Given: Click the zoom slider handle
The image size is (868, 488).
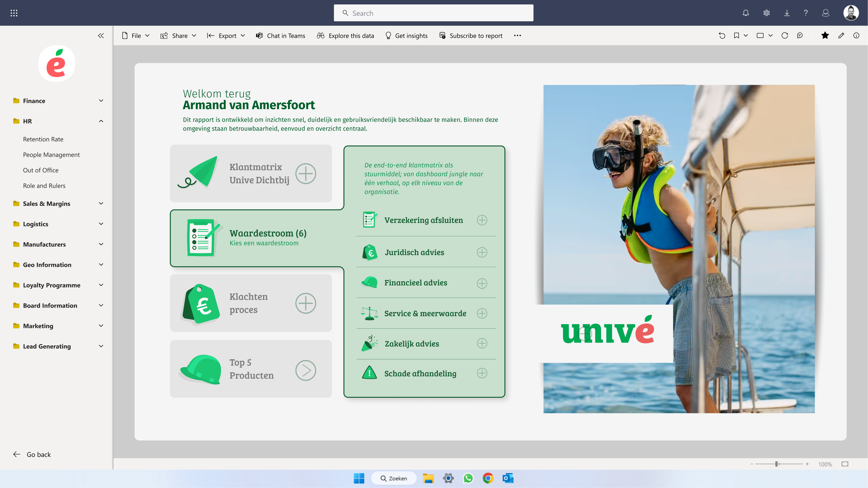Looking at the screenshot, I should (776, 464).
